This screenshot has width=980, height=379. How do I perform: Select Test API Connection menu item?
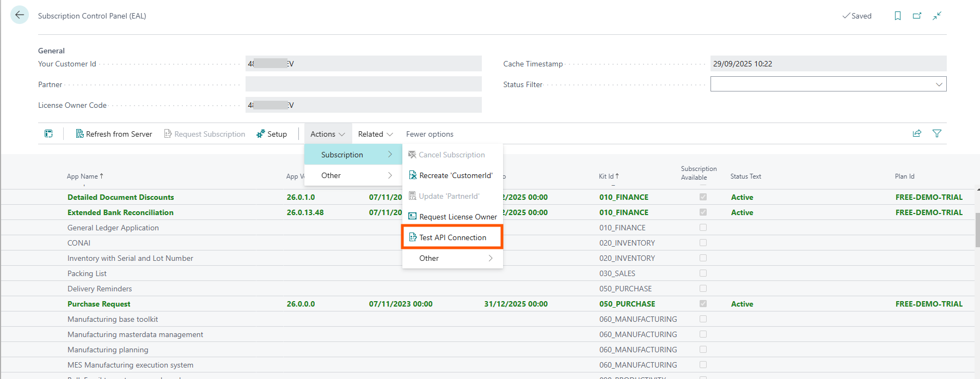coord(452,237)
